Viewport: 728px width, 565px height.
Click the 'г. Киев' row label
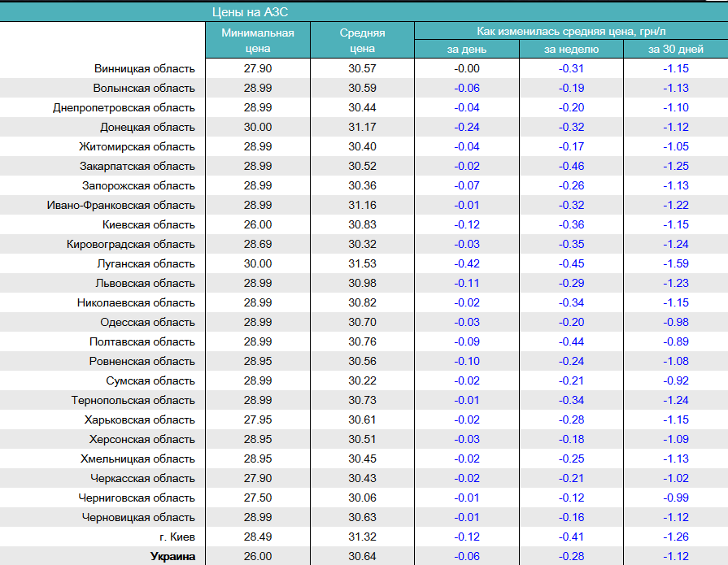point(177,537)
